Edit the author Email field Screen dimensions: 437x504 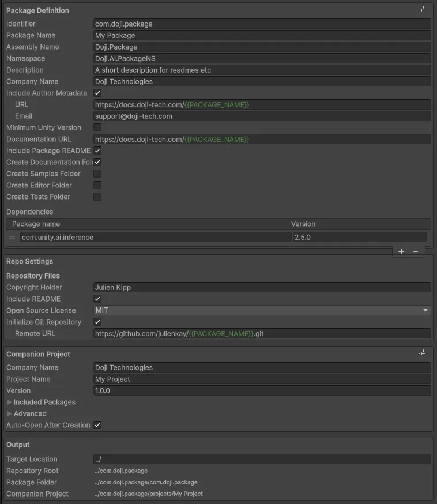pyautogui.click(x=262, y=116)
